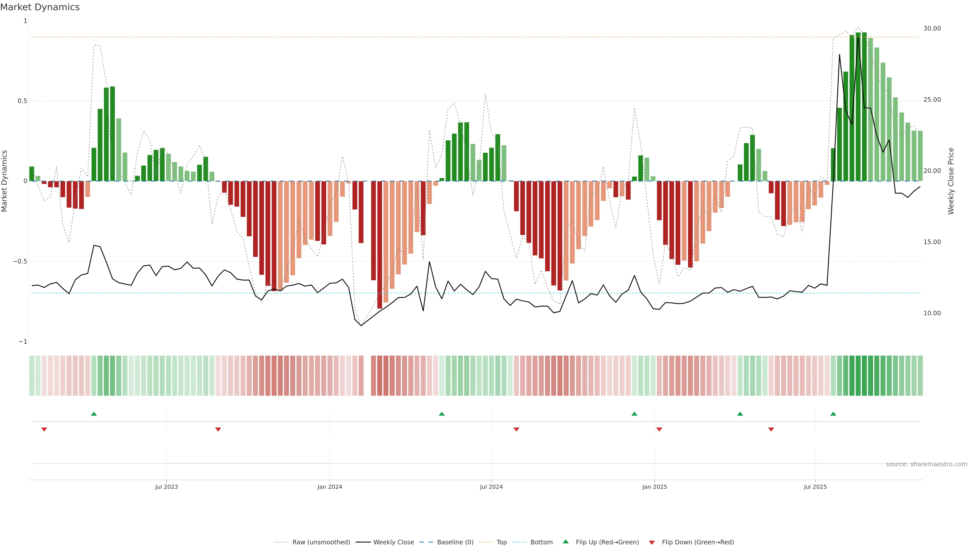Click the Market Dynamics chart title

(40, 7)
